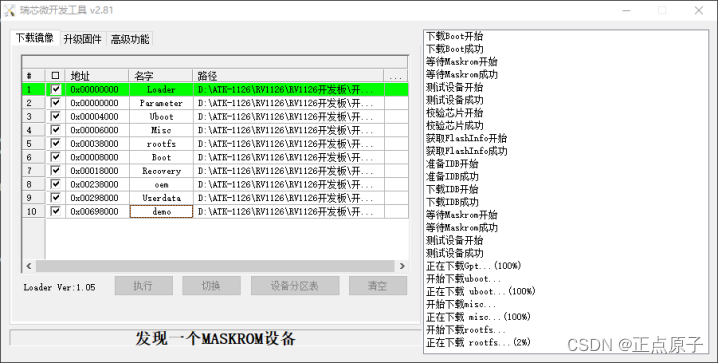Screen dimensions: 719x363
Task: Switch to the 下载镜像 tab
Action: coord(35,38)
